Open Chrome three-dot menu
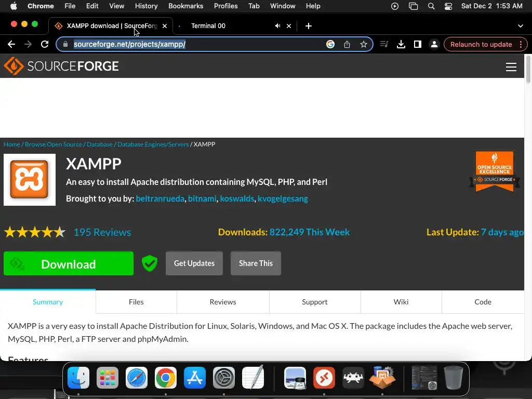The image size is (532, 399). (521, 44)
